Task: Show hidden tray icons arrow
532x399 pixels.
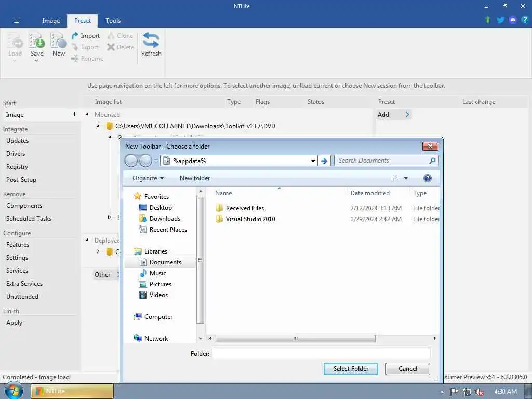Action: (442, 392)
